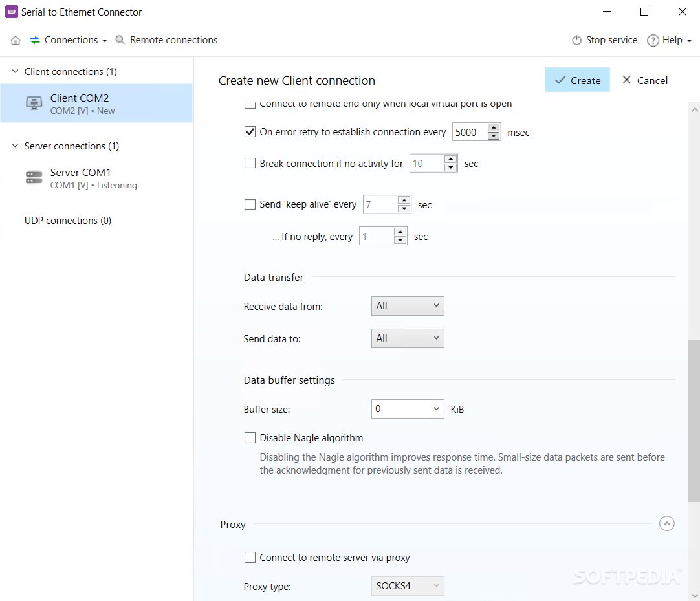This screenshot has height=601, width=700.
Task: Open Remote connections search
Action: point(166,40)
